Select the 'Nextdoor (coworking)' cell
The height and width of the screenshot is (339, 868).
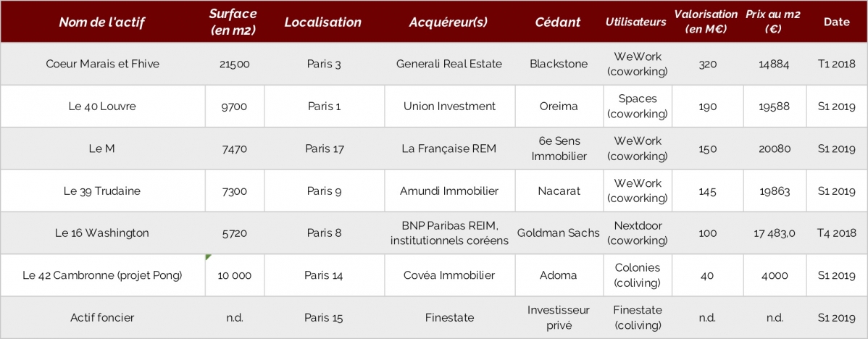tap(637, 233)
